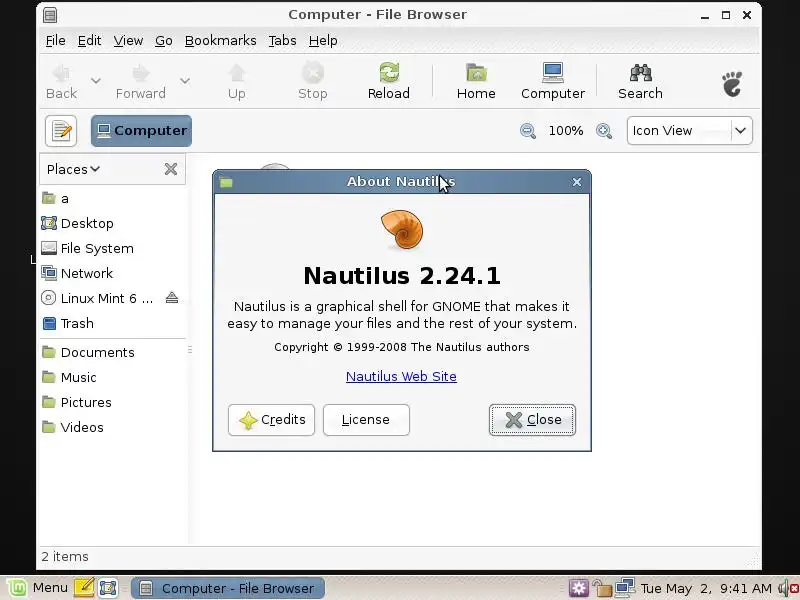Click the volume speaker tray icon

coord(787,588)
